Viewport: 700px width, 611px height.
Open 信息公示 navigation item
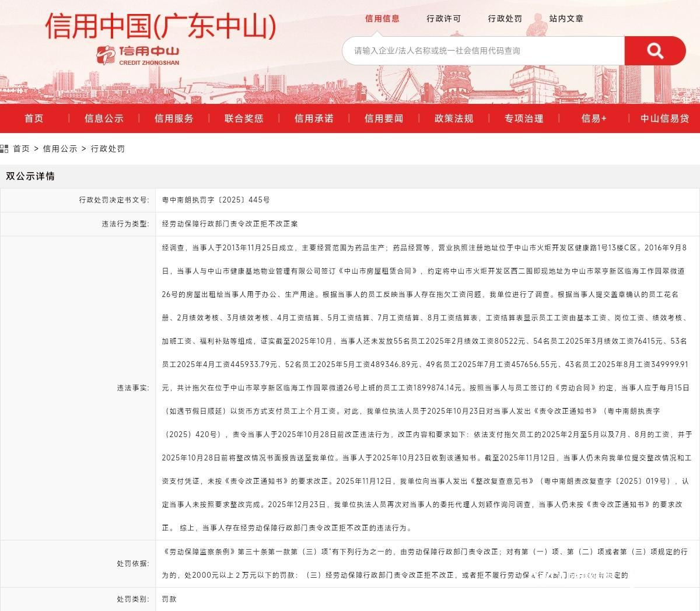104,118
